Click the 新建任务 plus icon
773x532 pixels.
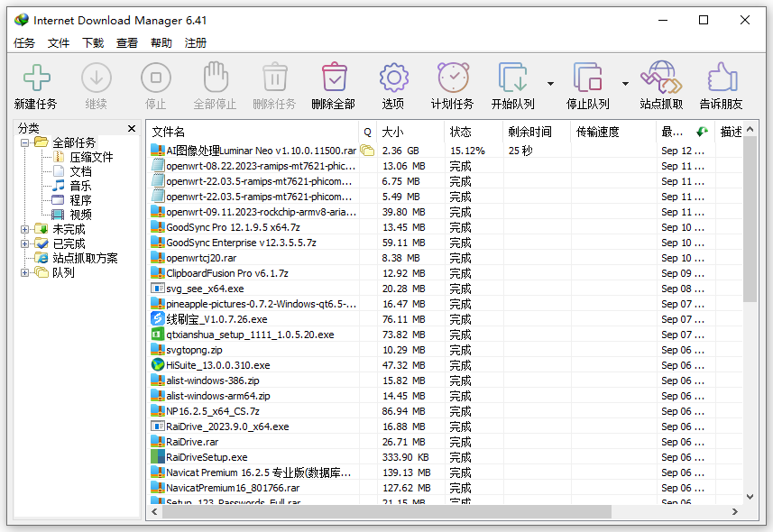(x=36, y=78)
